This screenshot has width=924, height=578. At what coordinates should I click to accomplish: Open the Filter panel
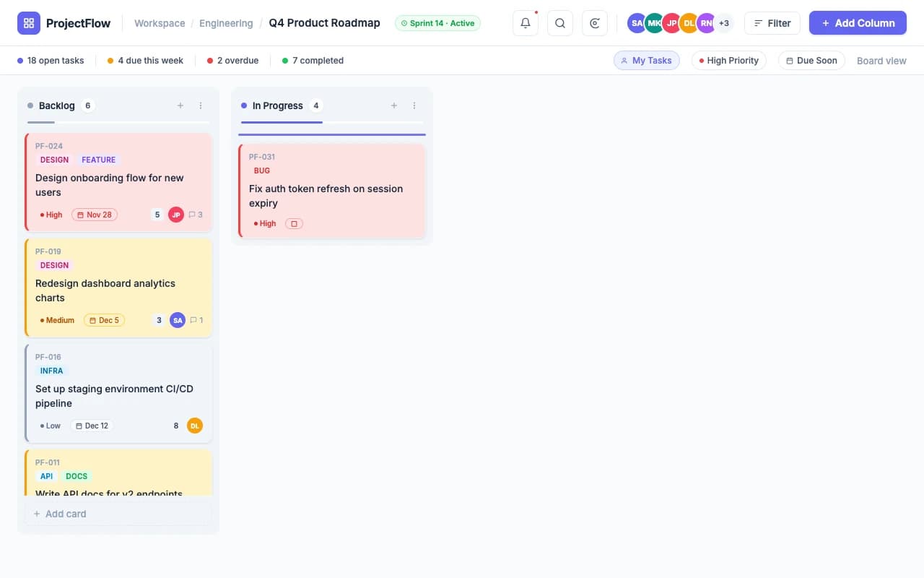(772, 22)
